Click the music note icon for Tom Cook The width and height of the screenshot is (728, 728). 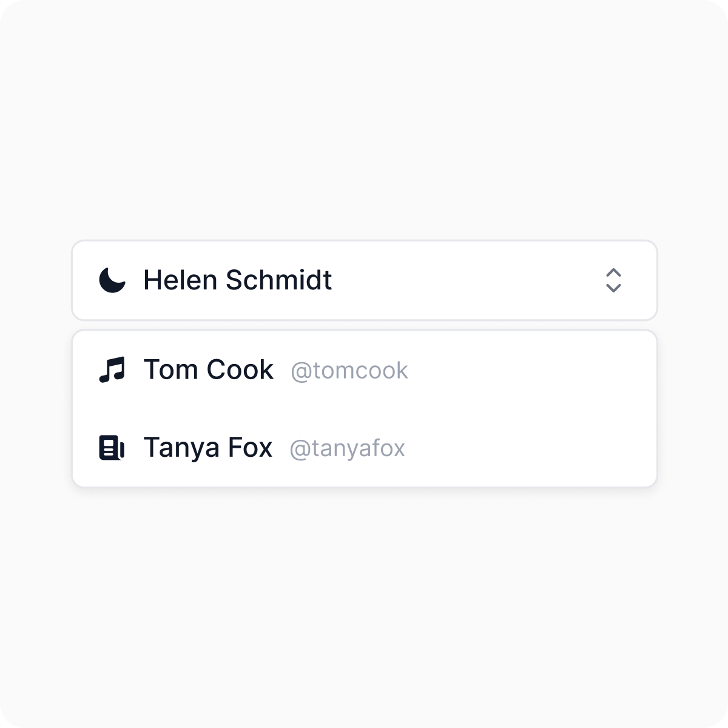coord(112,369)
